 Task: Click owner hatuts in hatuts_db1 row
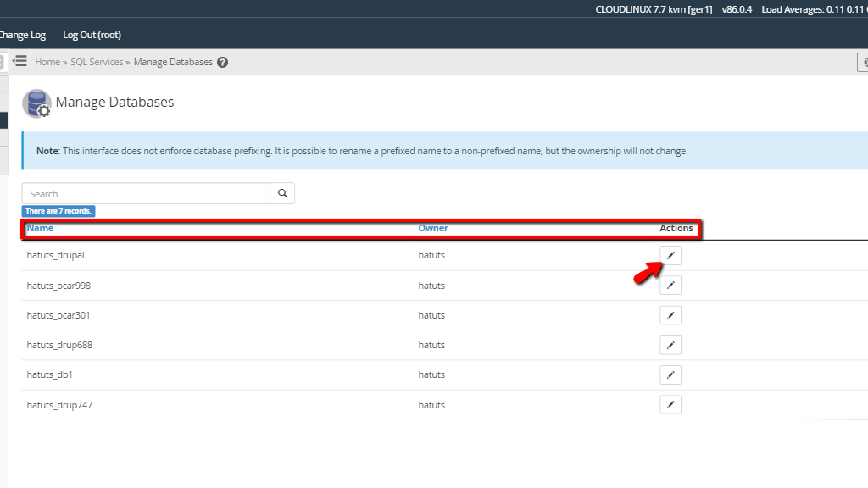431,374
